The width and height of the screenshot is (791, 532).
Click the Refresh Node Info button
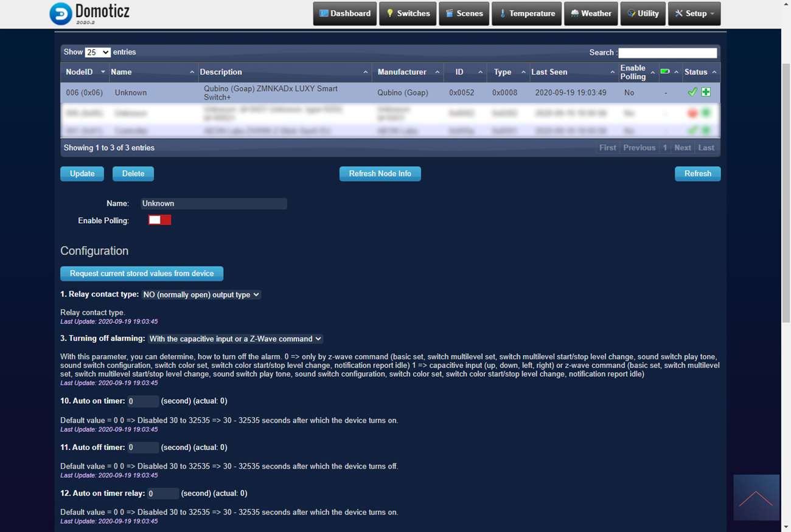380,174
